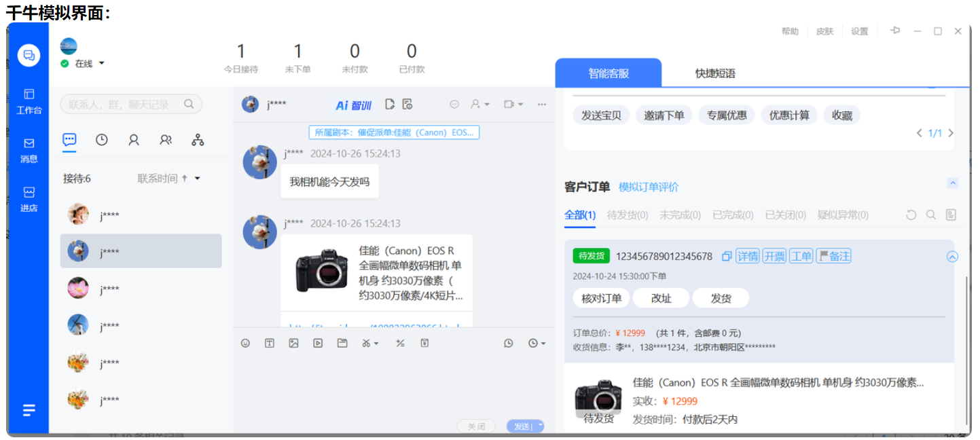Collapse the order 123456789012345678 details
The height and width of the screenshot is (440, 980).
(x=952, y=256)
